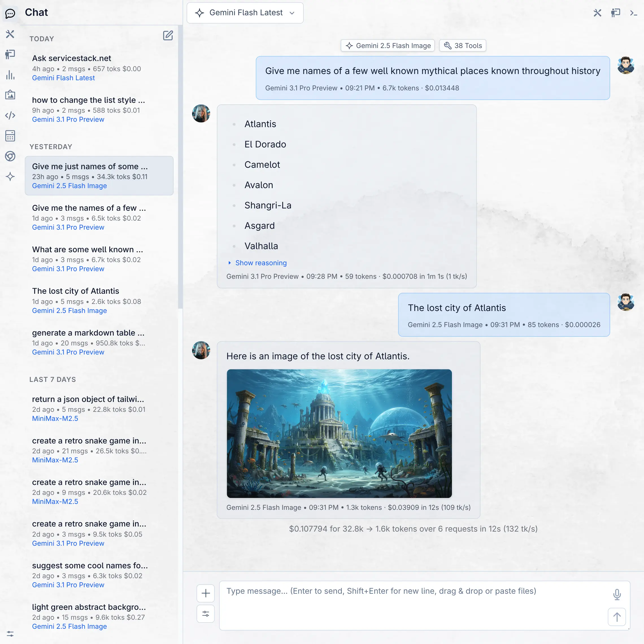Click the Gemini 2.5 Flash Image model badge
This screenshot has width=644, height=644.
[388, 46]
